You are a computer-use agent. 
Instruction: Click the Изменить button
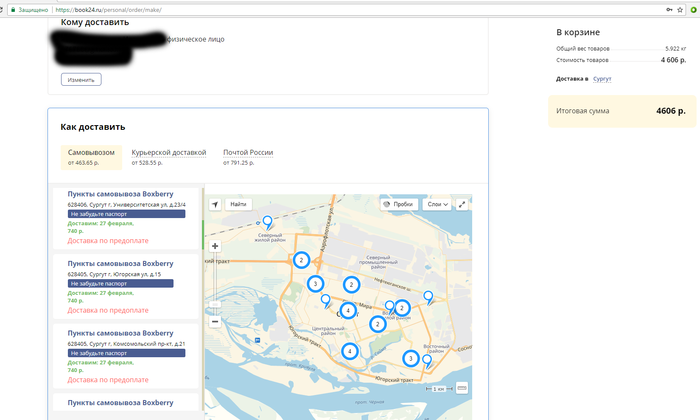(x=81, y=79)
